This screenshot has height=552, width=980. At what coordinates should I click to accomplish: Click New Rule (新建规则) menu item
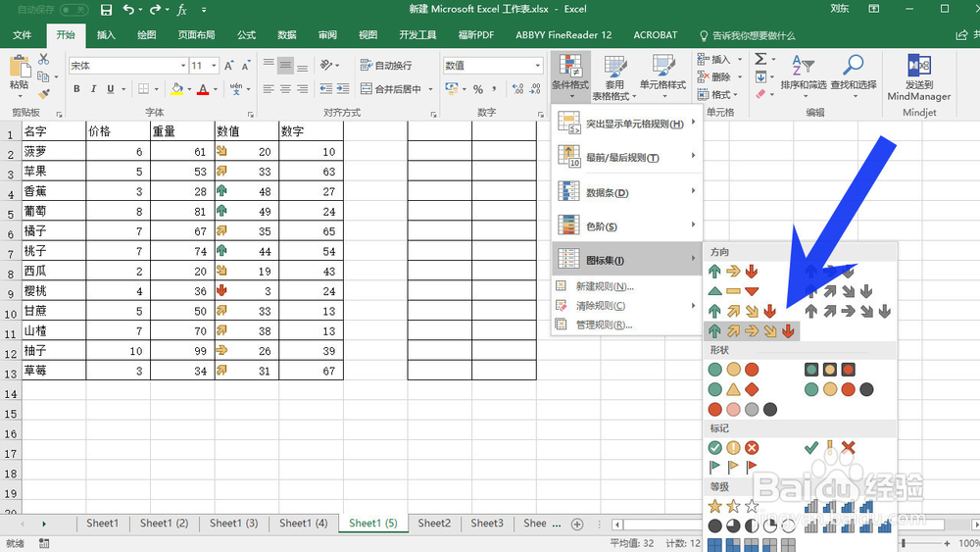pos(627,286)
